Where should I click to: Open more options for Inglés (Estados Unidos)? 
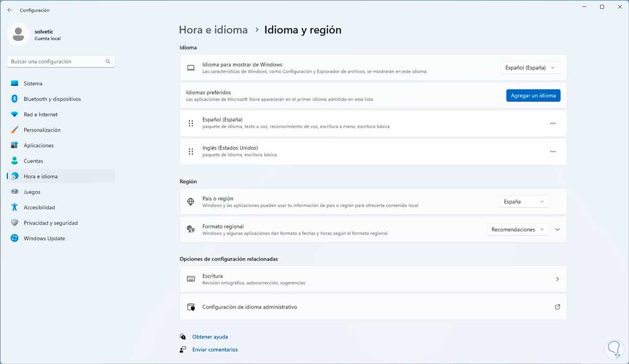[552, 151]
